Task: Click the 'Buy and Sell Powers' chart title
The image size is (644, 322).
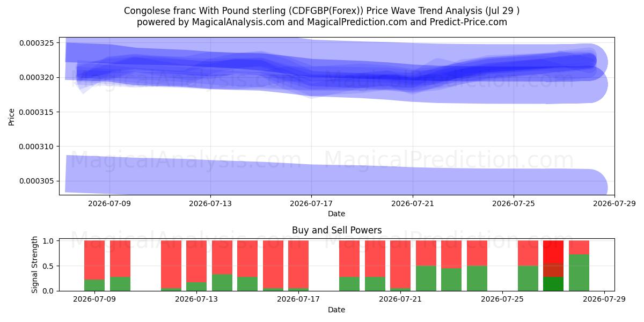Action: [336, 230]
